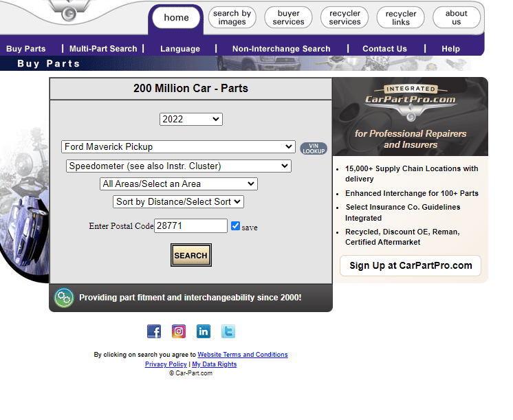Click Contact Us in the menu bar

click(x=385, y=49)
